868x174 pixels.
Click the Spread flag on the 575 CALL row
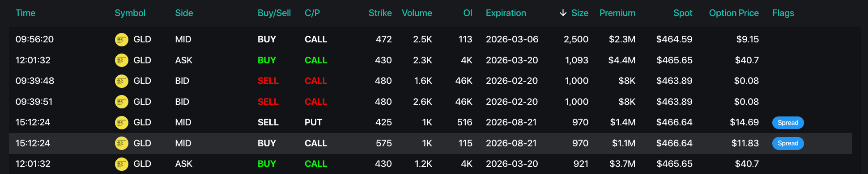point(788,143)
